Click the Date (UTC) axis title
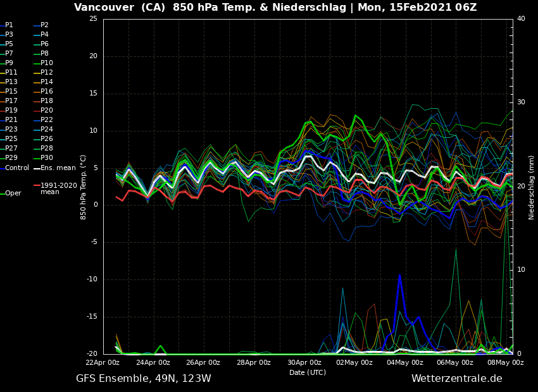Image resolution: width=538 pixels, height=392 pixels. 308,373
